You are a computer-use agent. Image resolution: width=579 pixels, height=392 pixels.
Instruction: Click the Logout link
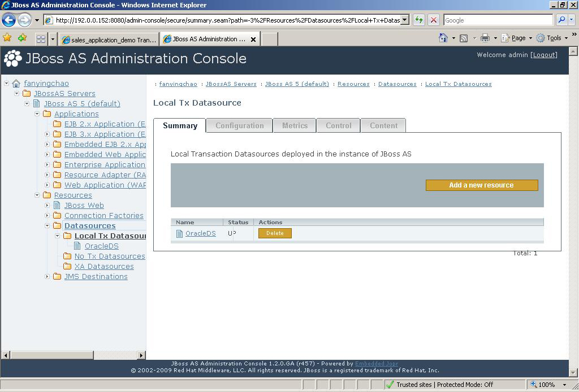(x=544, y=55)
